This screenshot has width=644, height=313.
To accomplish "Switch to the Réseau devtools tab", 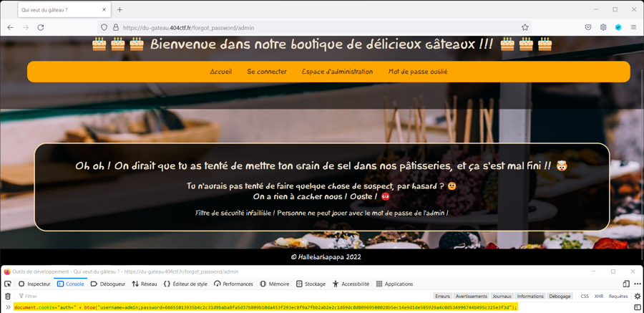I will point(144,284).
